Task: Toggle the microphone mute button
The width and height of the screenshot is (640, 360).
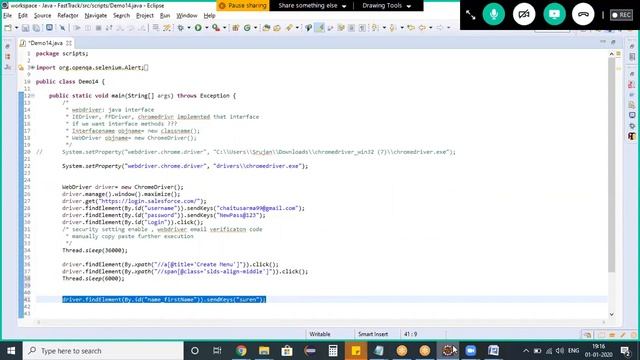Action: [x=493, y=14]
